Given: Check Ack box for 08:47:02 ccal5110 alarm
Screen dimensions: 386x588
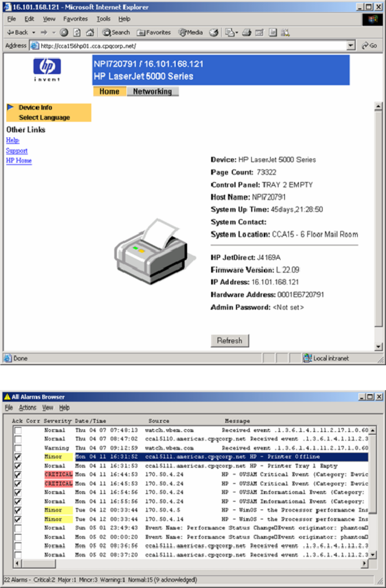Looking at the screenshot, I should pyautogui.click(x=18, y=439).
